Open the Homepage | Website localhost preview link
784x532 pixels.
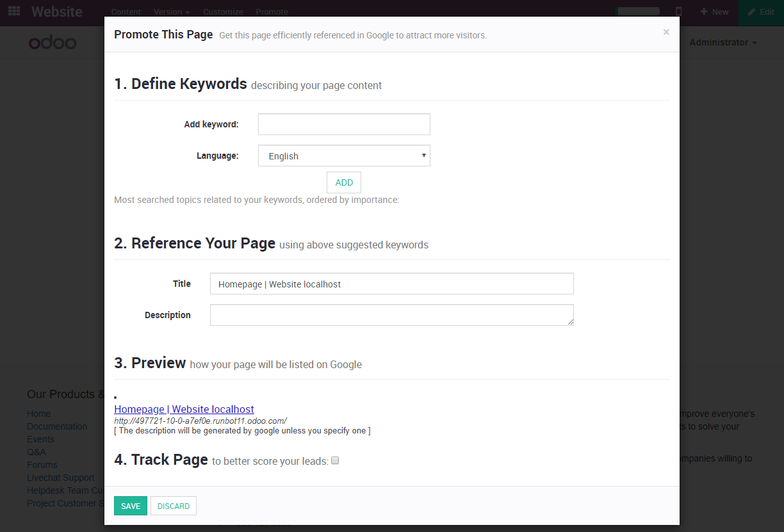coord(184,409)
